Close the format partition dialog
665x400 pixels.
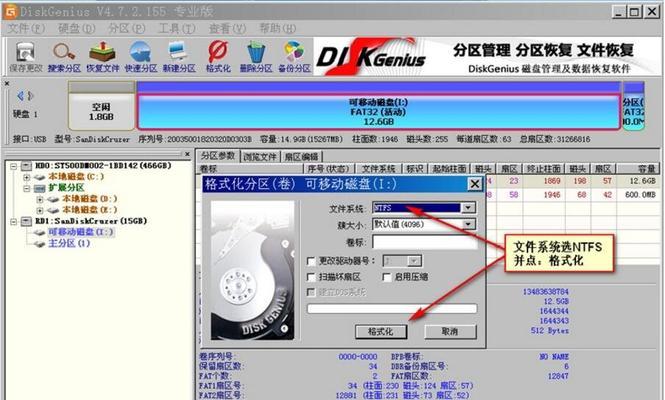(x=475, y=184)
